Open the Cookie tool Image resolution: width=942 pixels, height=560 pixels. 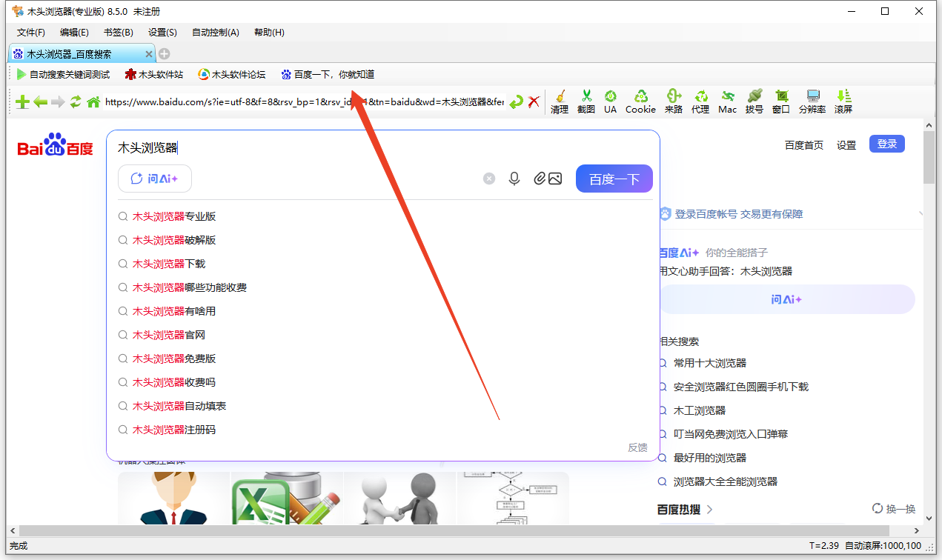[640, 102]
